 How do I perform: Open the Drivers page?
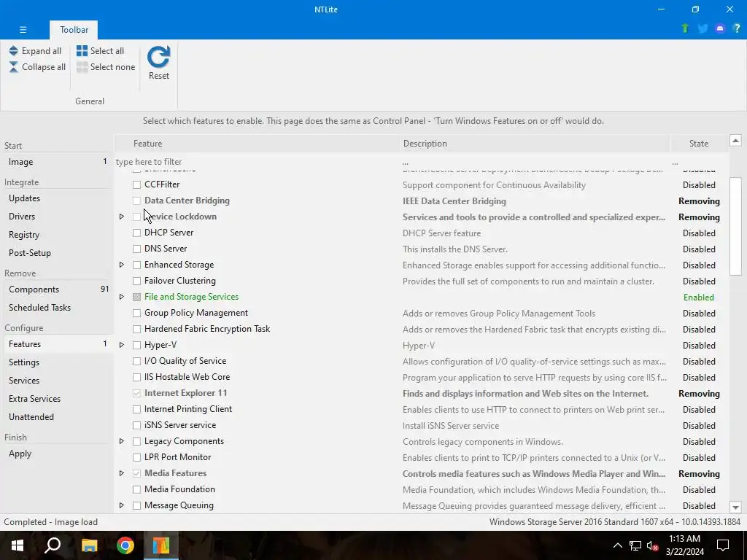tap(57, 216)
